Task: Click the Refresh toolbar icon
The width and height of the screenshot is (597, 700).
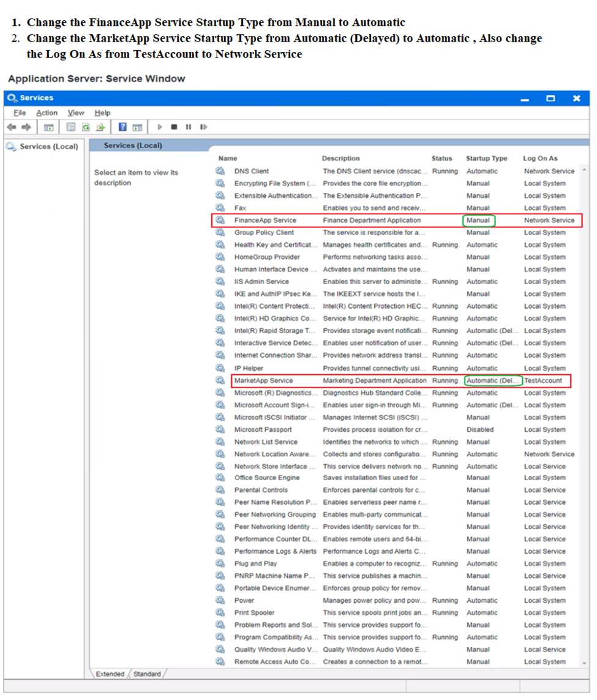Action: [x=86, y=127]
